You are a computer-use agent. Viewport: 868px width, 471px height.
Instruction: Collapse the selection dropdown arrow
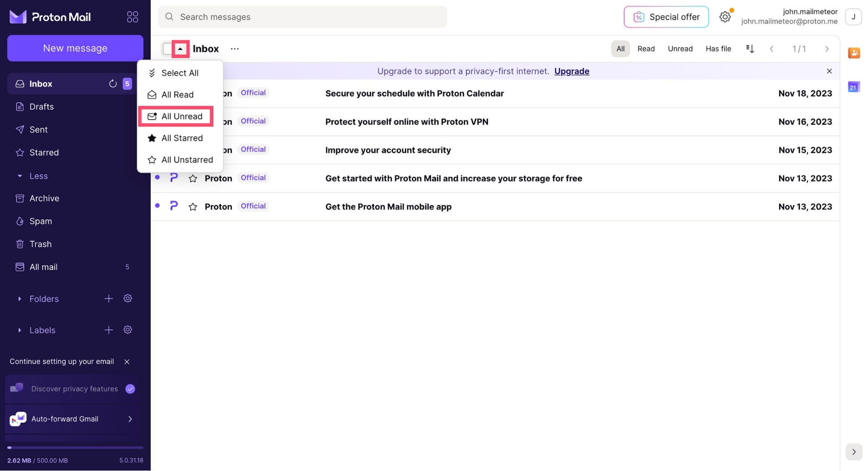pyautogui.click(x=180, y=49)
